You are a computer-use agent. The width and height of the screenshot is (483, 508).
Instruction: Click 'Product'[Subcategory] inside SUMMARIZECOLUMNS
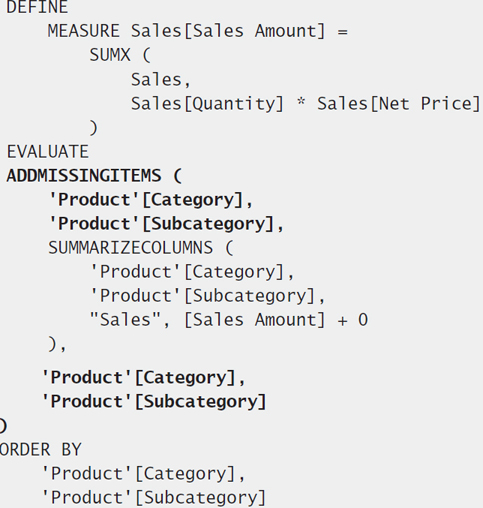pos(207,296)
